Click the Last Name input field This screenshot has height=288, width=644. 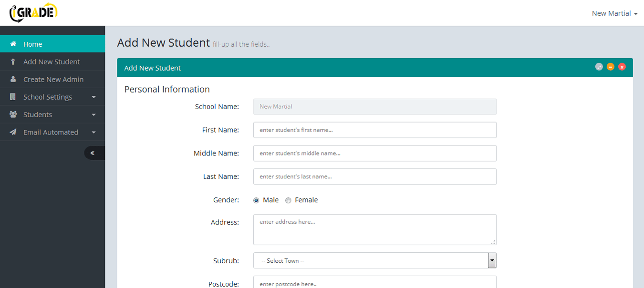[375, 176]
